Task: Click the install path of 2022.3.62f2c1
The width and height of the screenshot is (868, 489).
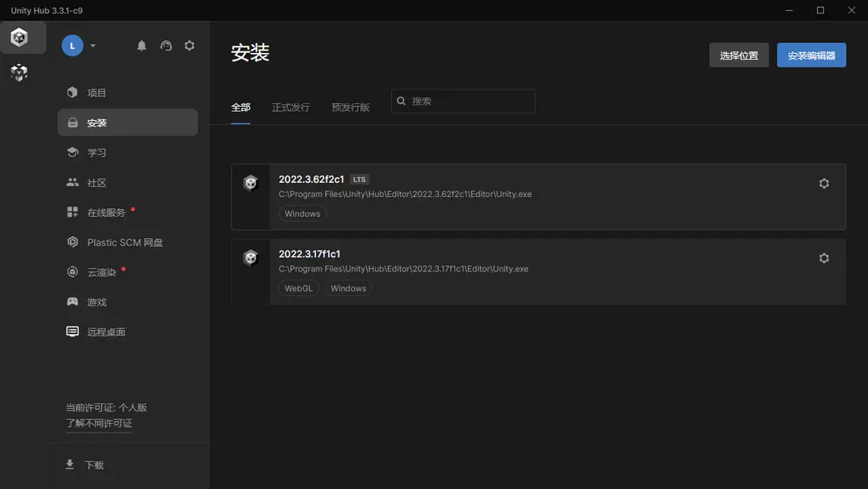Action: [406, 194]
